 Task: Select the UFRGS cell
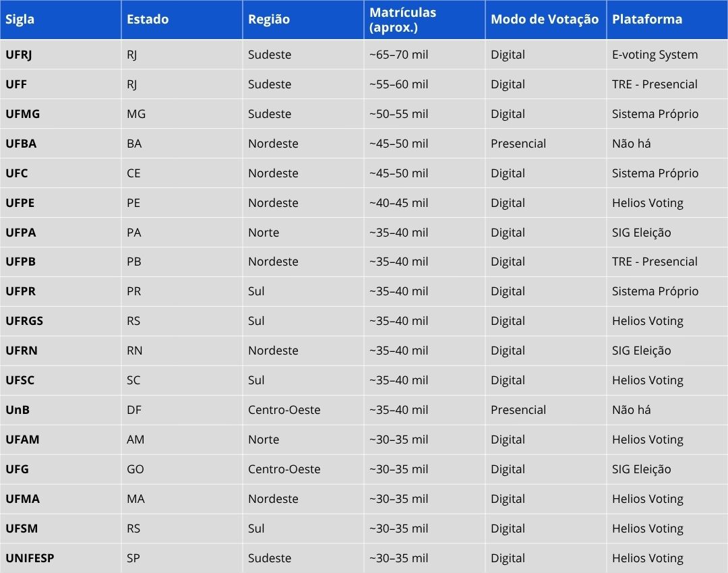(24, 321)
